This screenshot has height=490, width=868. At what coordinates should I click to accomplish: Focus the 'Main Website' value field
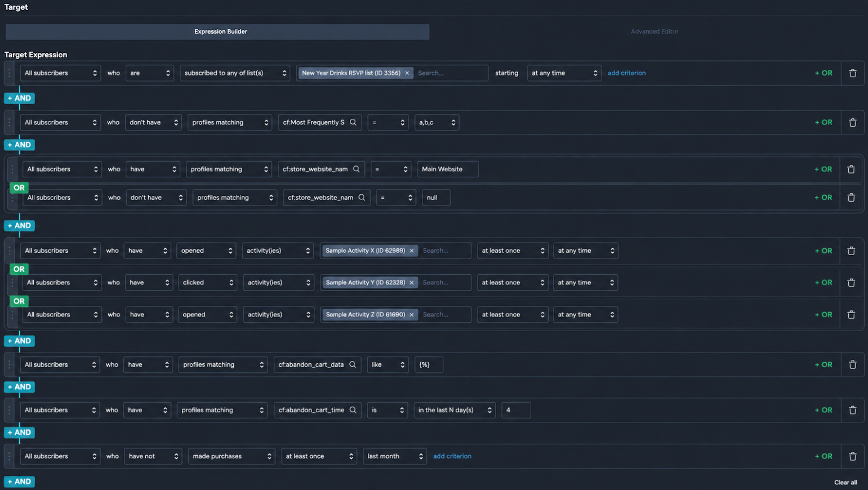(448, 169)
